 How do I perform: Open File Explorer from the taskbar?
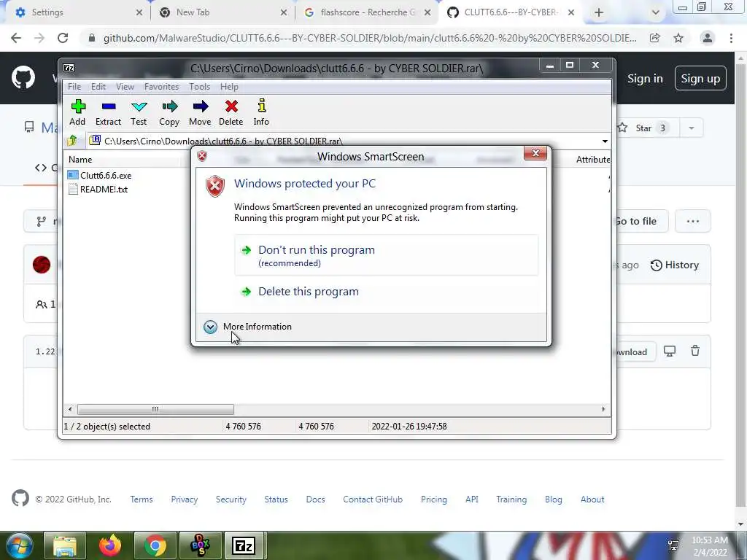coord(65,546)
